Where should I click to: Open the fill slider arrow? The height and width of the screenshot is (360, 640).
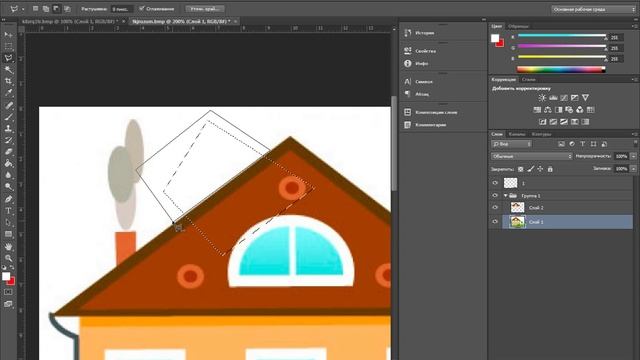[633, 169]
